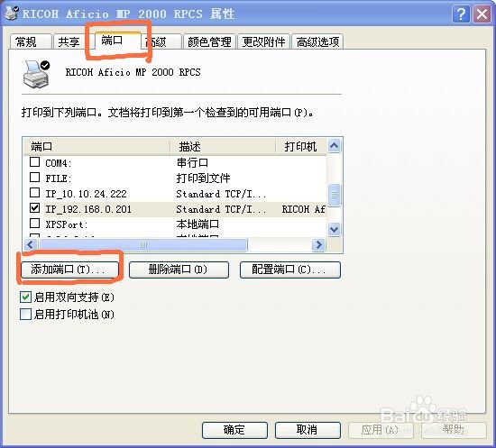Image resolution: width=496 pixels, height=448 pixels.
Task: Confirm with the 确定 button
Action: (x=234, y=430)
